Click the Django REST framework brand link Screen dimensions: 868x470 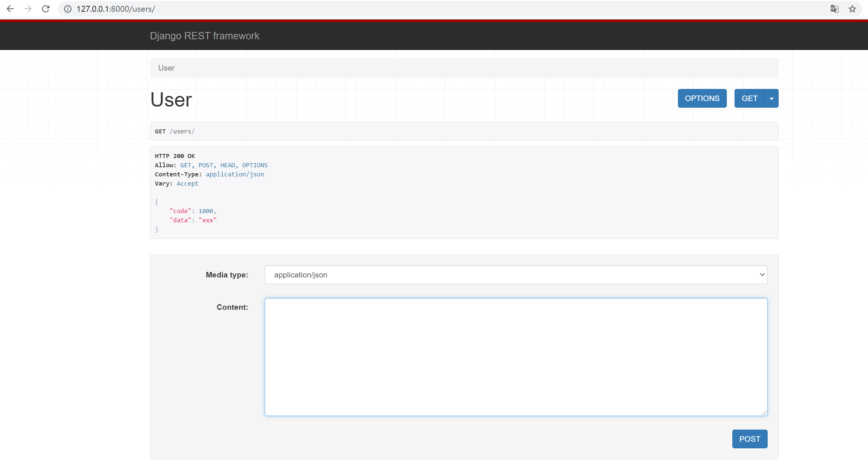(204, 36)
